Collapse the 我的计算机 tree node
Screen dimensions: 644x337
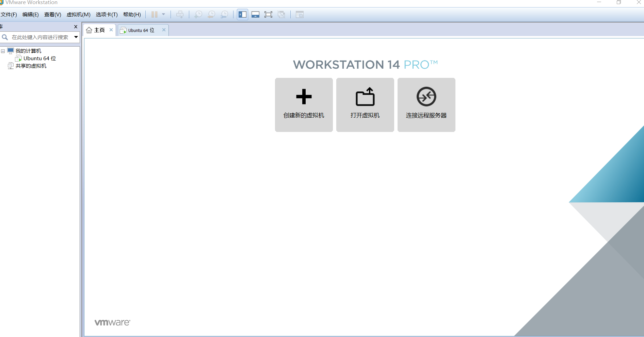3,51
